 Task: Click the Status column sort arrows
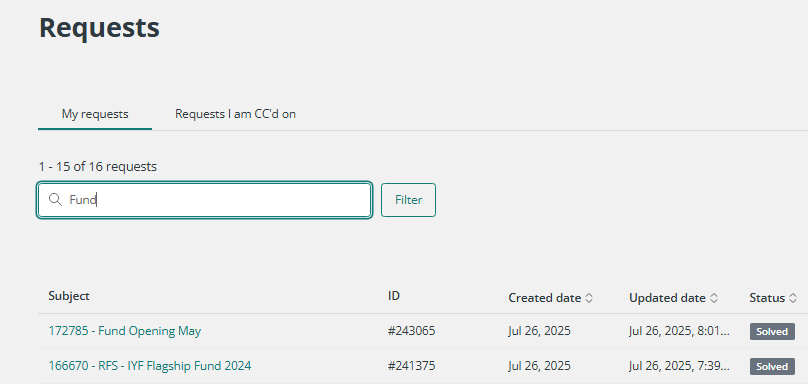tap(793, 298)
